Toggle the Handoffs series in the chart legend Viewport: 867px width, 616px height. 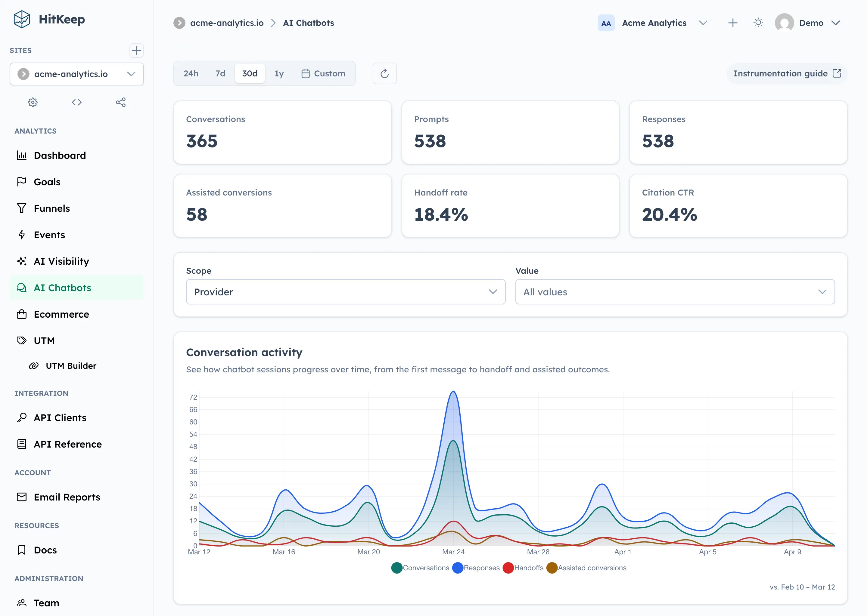click(508, 568)
